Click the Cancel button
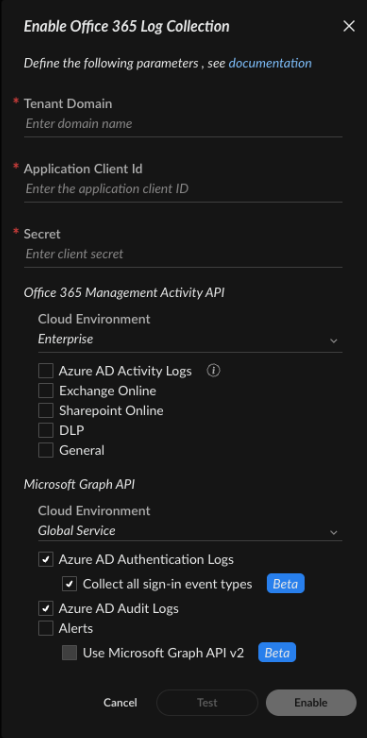The image size is (367, 738). [120, 703]
